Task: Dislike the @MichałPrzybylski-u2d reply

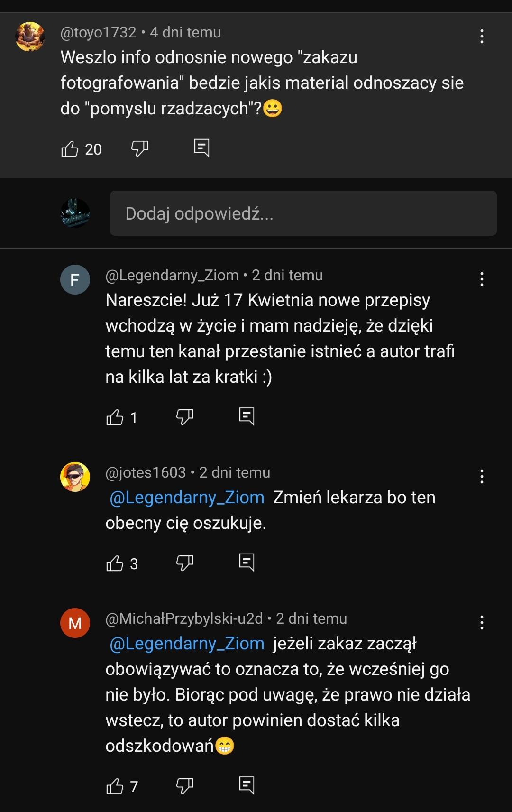Action: (x=184, y=786)
